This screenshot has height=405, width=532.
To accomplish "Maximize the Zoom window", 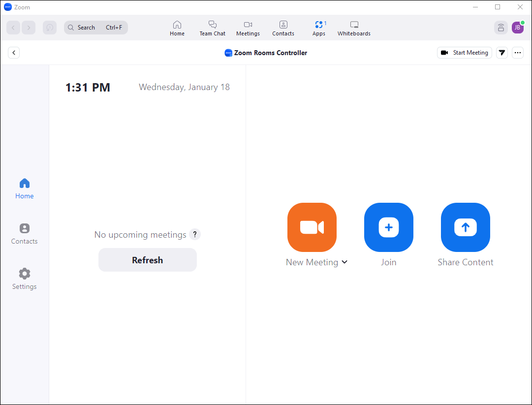I will pyautogui.click(x=498, y=7).
